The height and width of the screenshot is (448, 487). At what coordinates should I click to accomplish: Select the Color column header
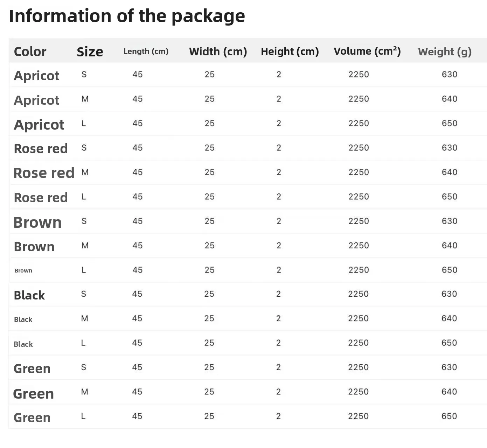pos(30,52)
